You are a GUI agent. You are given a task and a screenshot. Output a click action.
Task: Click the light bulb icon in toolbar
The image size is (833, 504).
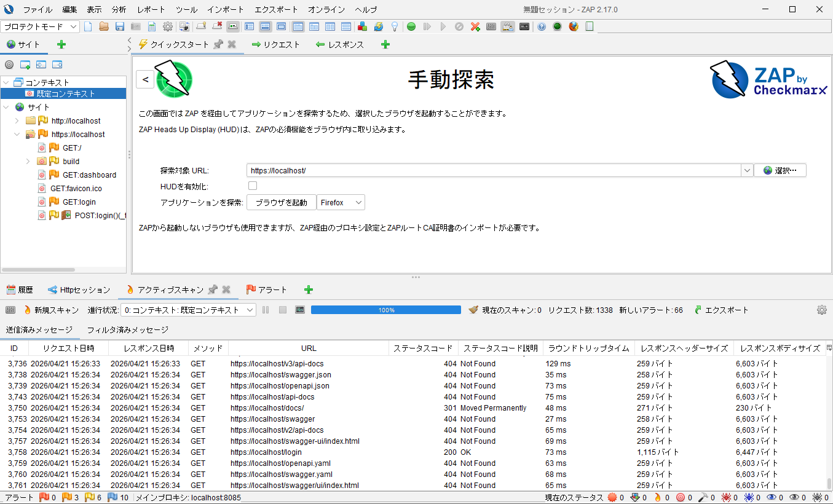(x=395, y=26)
